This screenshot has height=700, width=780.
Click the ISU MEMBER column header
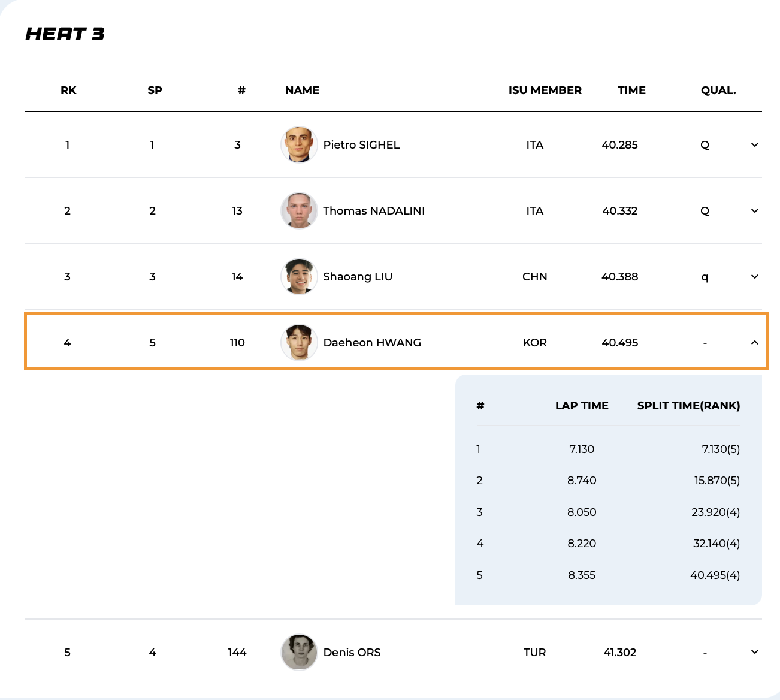tap(545, 90)
